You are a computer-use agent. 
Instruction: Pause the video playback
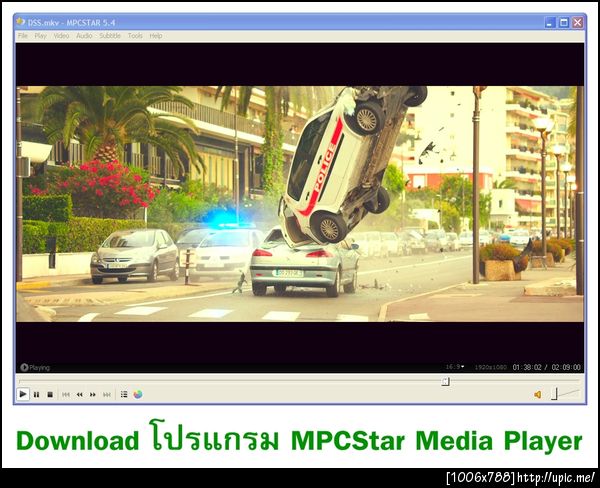pos(37,394)
